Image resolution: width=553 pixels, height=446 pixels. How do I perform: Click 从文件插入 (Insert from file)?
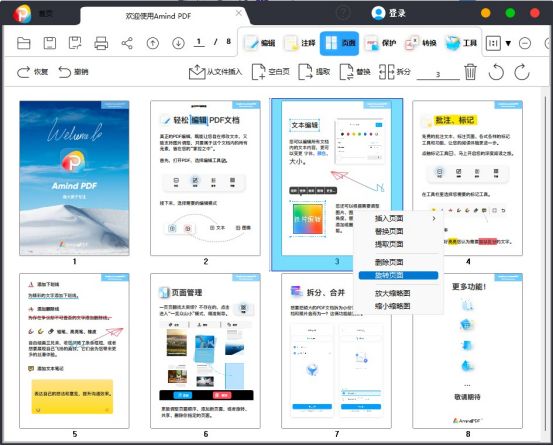215,72
